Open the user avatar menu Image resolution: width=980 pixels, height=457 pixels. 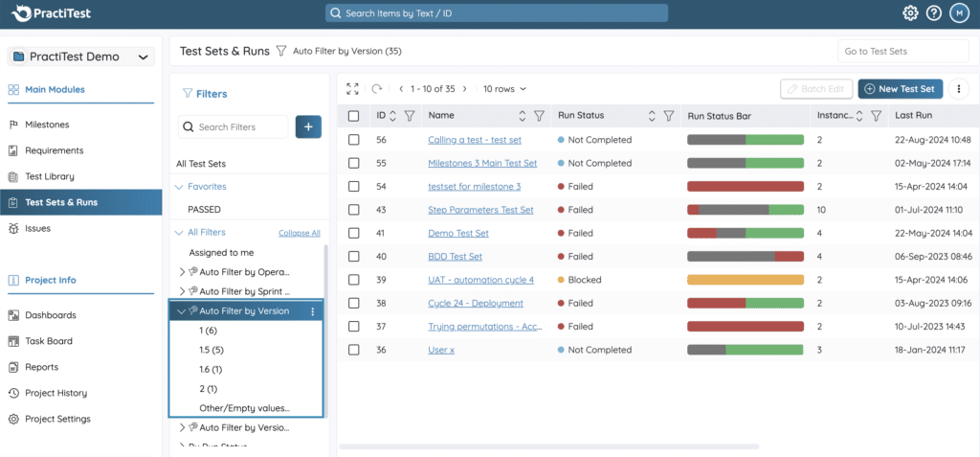[x=959, y=13]
